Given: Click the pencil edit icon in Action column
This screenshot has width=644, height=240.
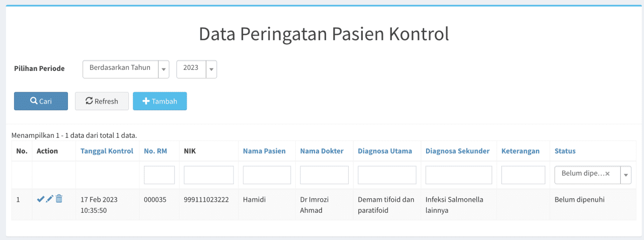Looking at the screenshot, I should click(49, 199).
